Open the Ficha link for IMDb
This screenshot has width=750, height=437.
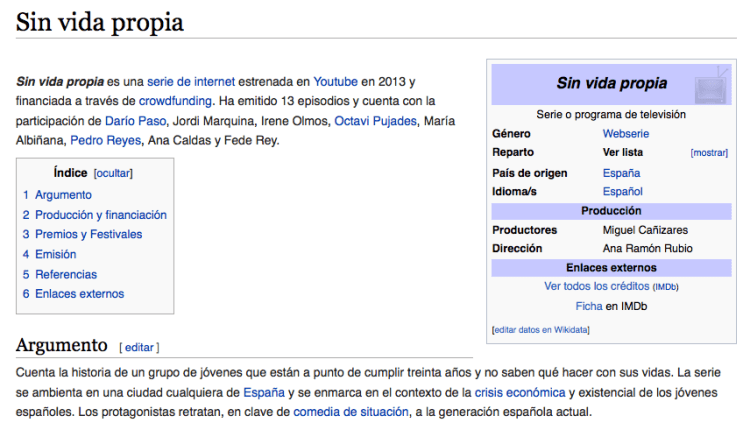[589, 306]
